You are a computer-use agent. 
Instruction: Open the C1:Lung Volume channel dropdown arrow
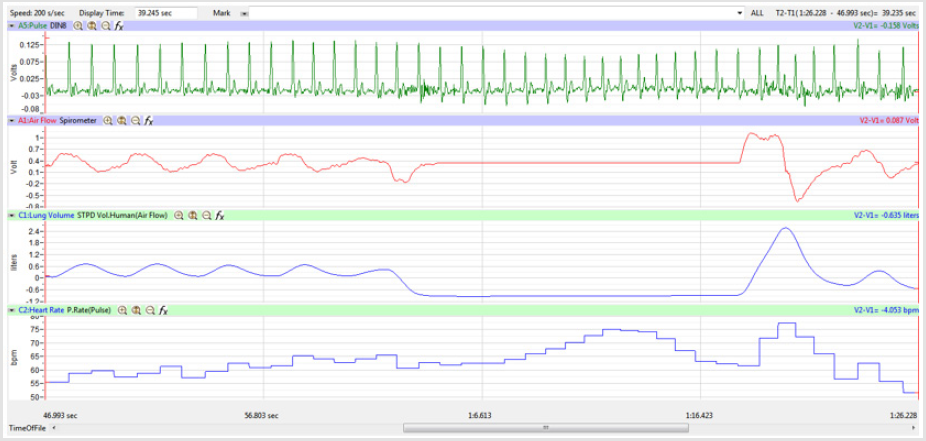click(x=11, y=215)
